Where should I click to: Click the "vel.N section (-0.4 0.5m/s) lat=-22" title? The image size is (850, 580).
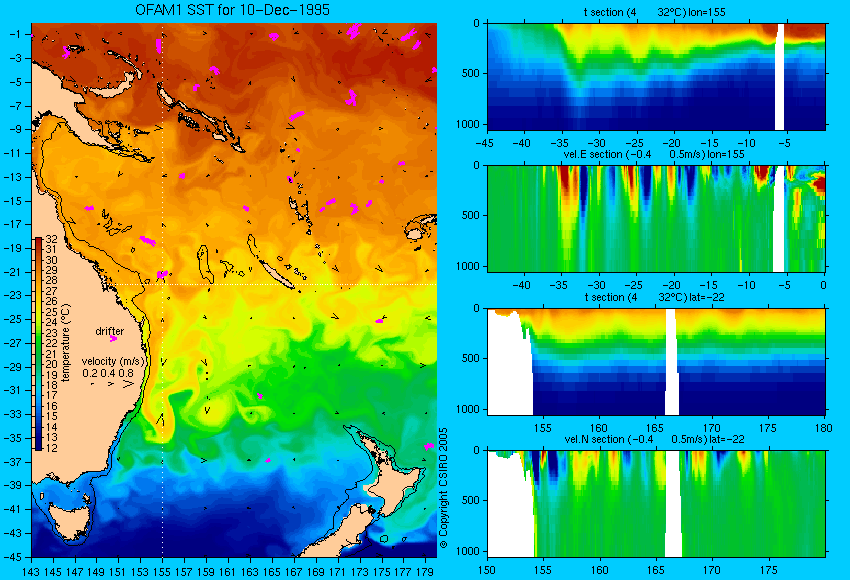654,439
